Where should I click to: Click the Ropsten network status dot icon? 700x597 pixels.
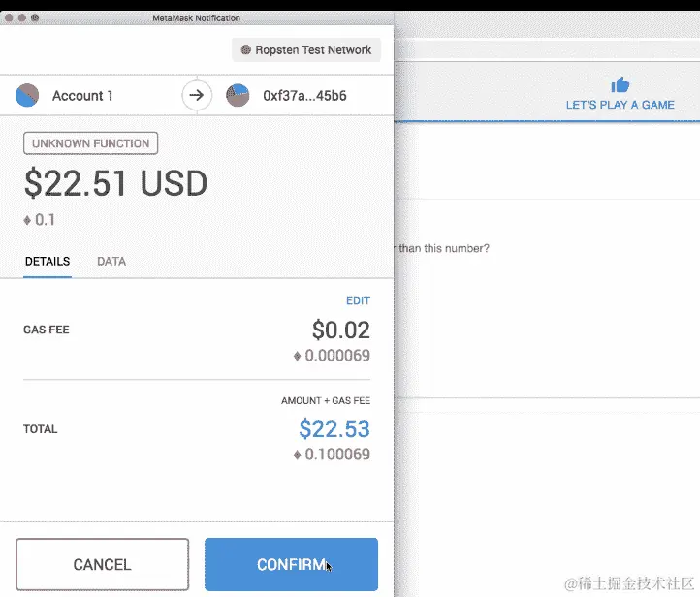[x=245, y=49]
